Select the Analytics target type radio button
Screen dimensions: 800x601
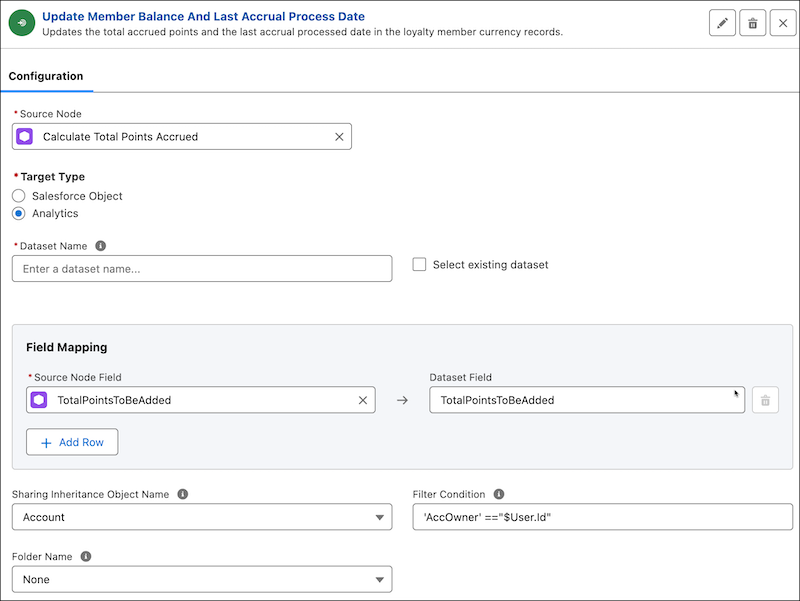tap(18, 213)
